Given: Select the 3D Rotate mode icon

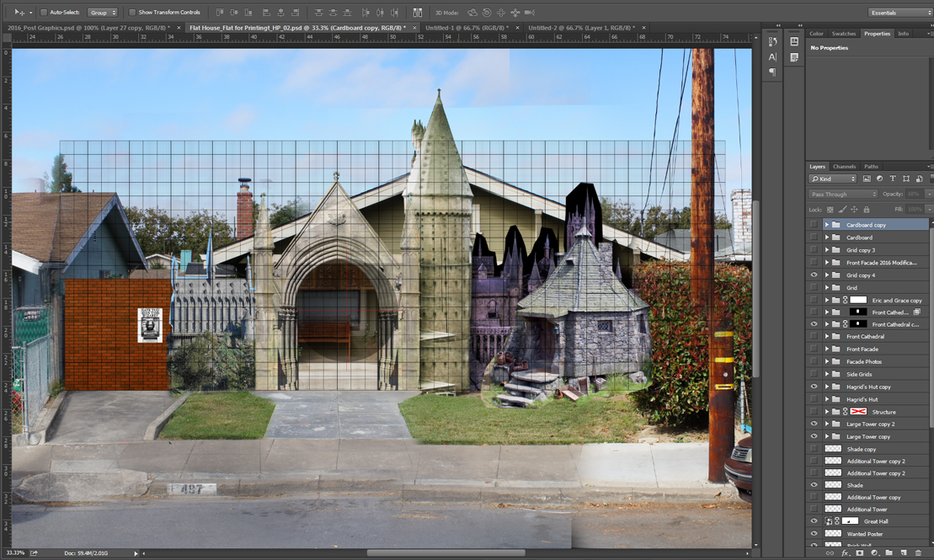Looking at the screenshot, I should pos(472,12).
